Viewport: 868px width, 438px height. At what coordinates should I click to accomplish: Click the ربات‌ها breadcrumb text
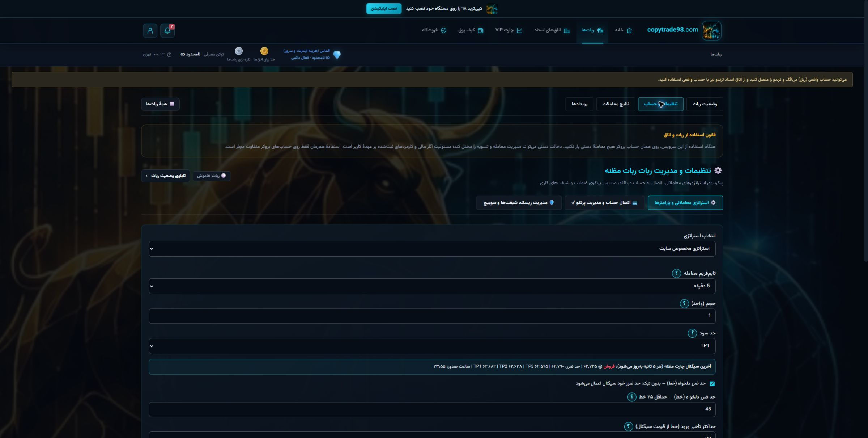point(716,55)
